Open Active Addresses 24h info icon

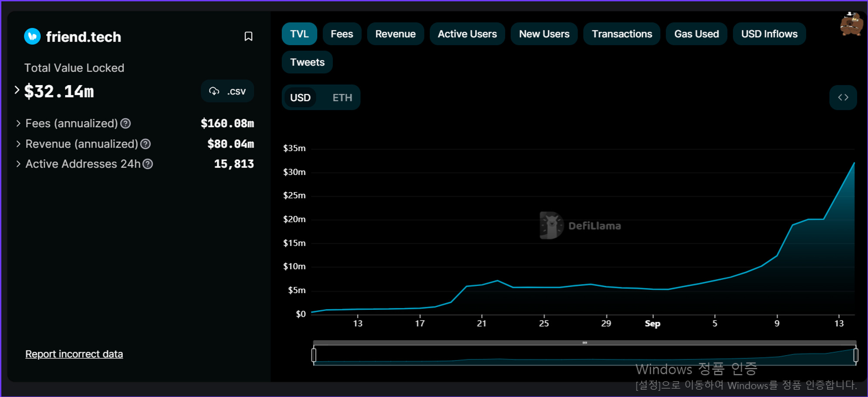click(148, 164)
